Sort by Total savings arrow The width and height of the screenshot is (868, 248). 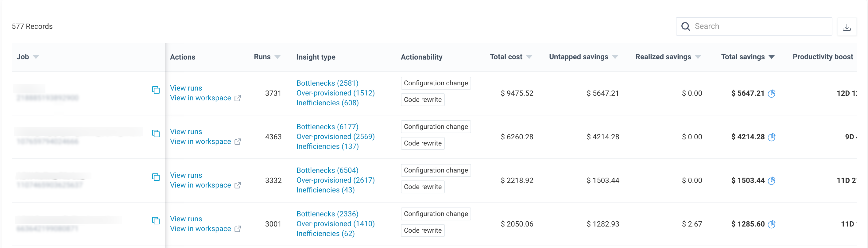pyautogui.click(x=771, y=57)
